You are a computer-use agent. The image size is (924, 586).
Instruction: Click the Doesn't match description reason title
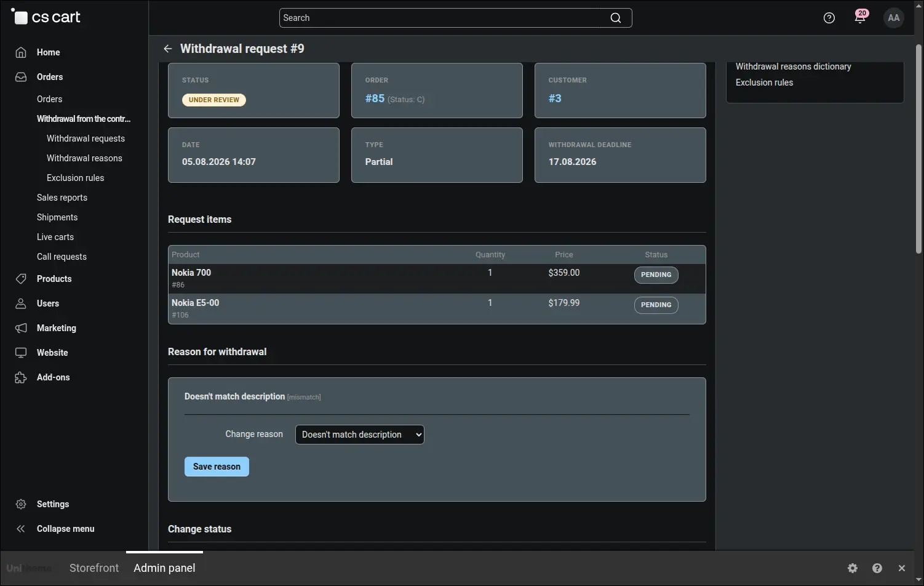[x=234, y=396]
